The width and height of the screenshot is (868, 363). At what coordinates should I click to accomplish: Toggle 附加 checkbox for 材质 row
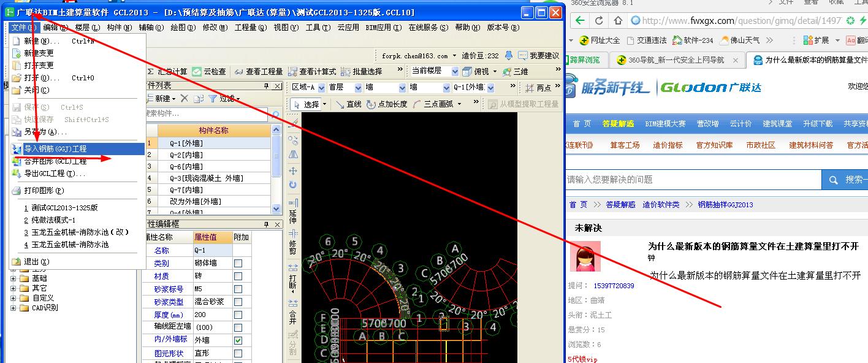coord(238,276)
